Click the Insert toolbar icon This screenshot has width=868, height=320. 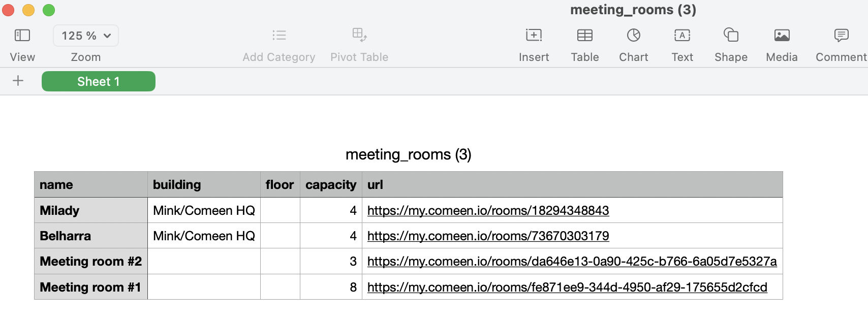[534, 35]
